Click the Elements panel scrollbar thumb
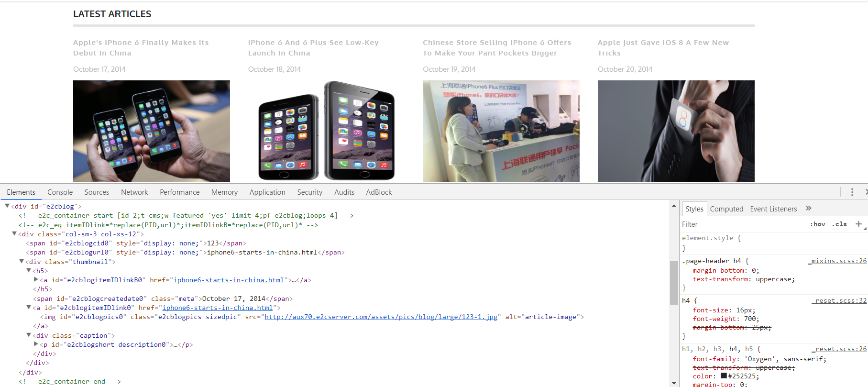This screenshot has height=387, width=868. pos(674,283)
